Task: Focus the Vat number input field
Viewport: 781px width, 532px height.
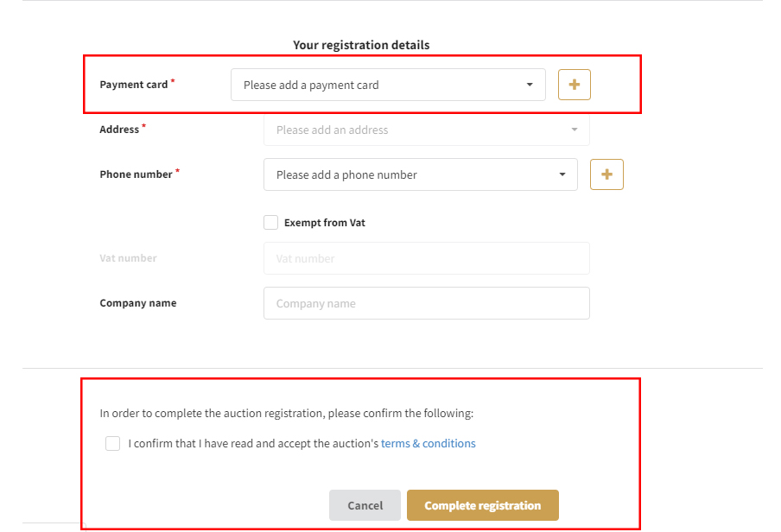Action: [x=426, y=258]
